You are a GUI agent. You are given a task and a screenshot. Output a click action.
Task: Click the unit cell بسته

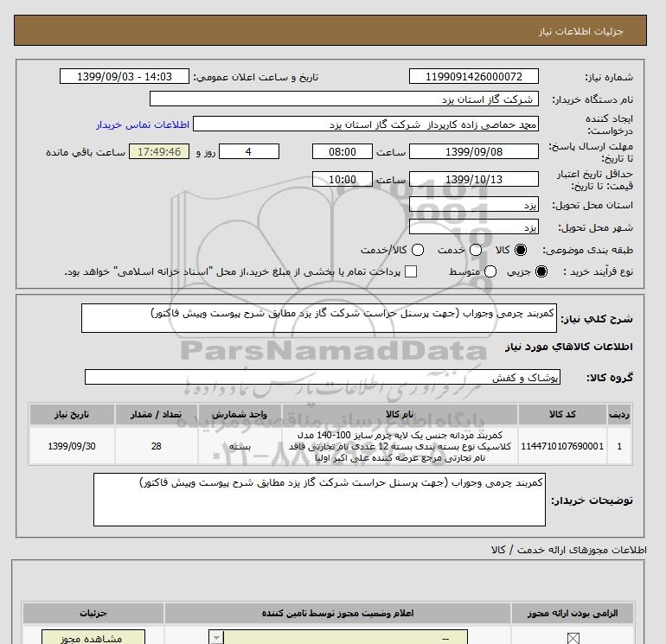click(240, 446)
